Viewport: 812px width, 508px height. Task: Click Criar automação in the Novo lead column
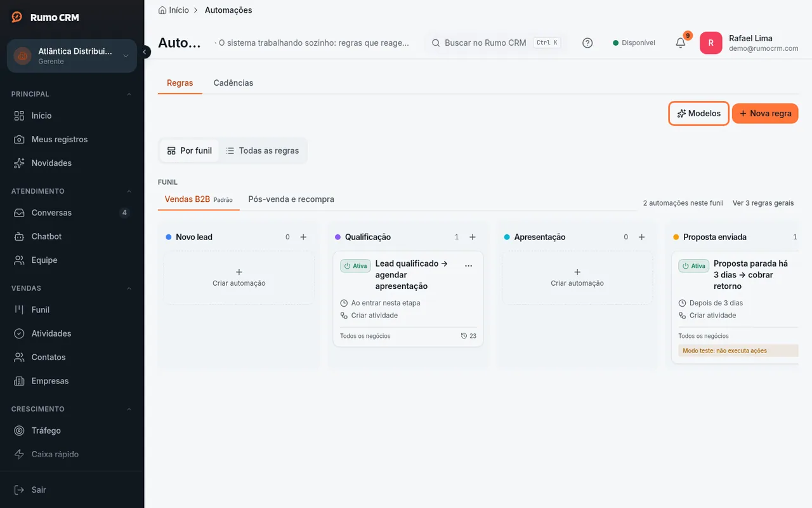(x=239, y=277)
